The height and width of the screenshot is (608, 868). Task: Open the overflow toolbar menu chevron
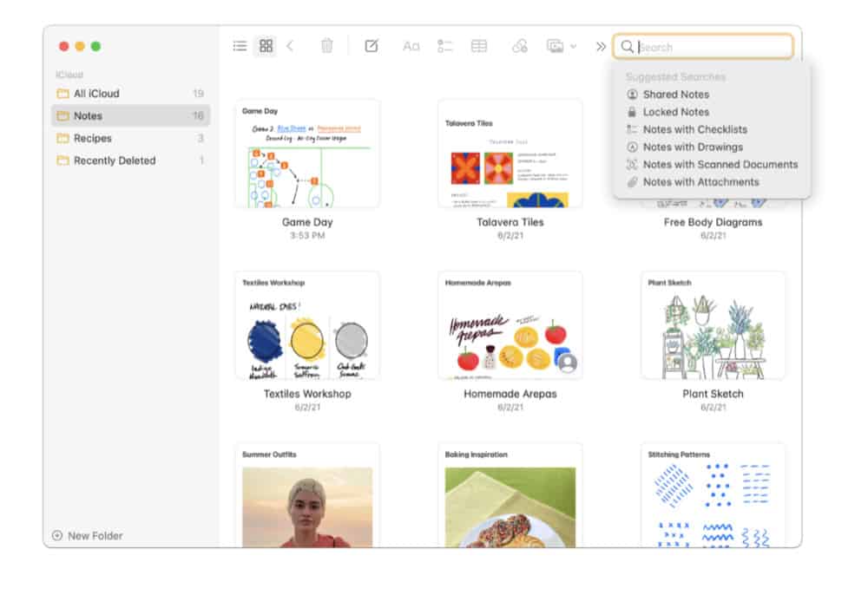[600, 46]
